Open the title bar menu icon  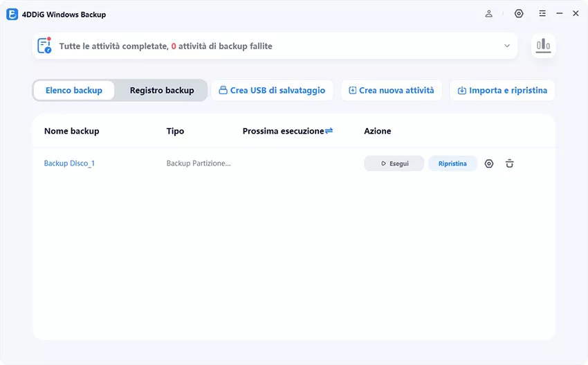point(542,14)
